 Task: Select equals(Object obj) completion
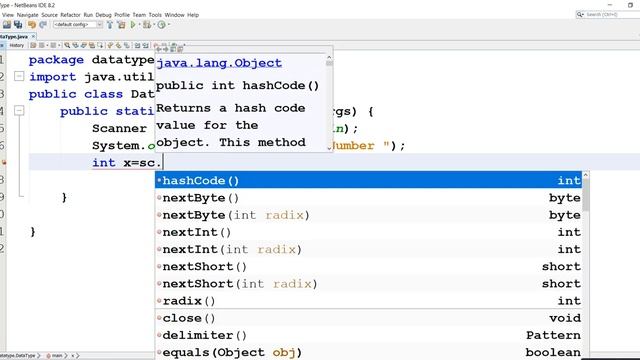(369, 352)
